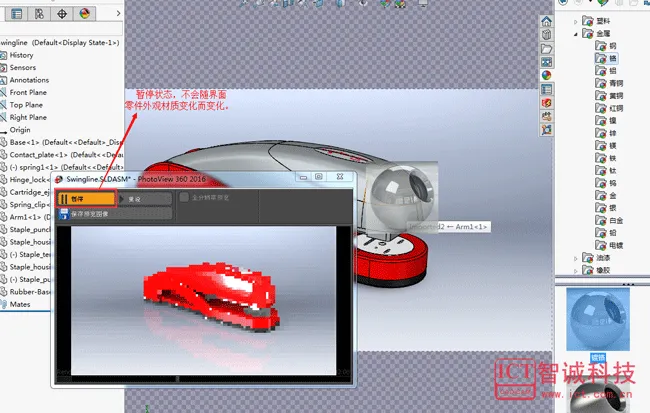Select the 黄铜 brass appearance folder

(609, 96)
